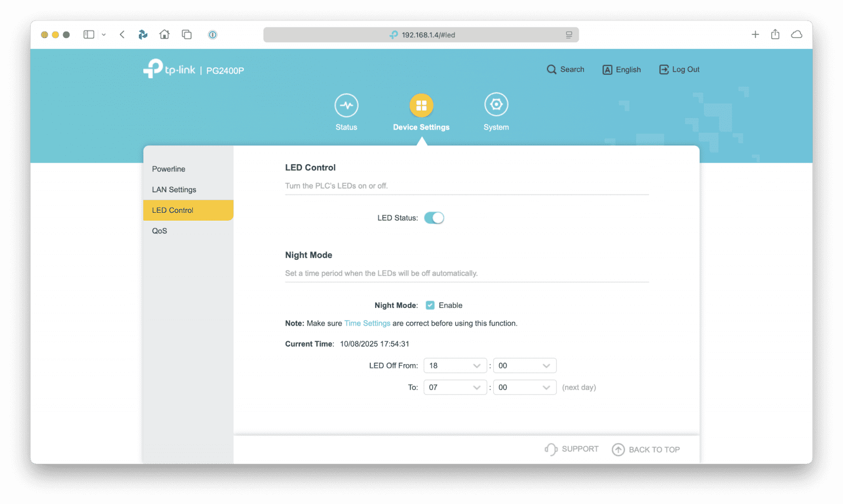Click the tp-link logo

pos(169,69)
